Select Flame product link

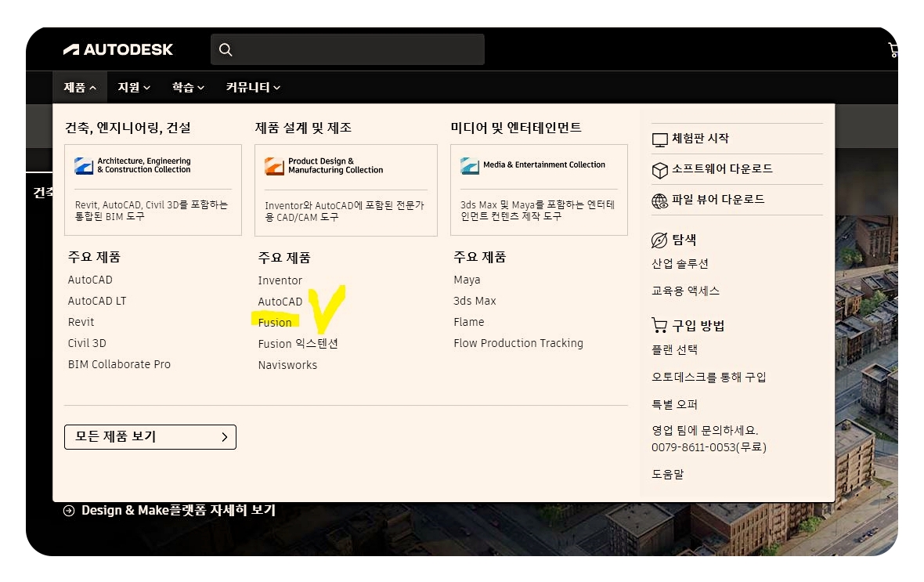(x=469, y=322)
